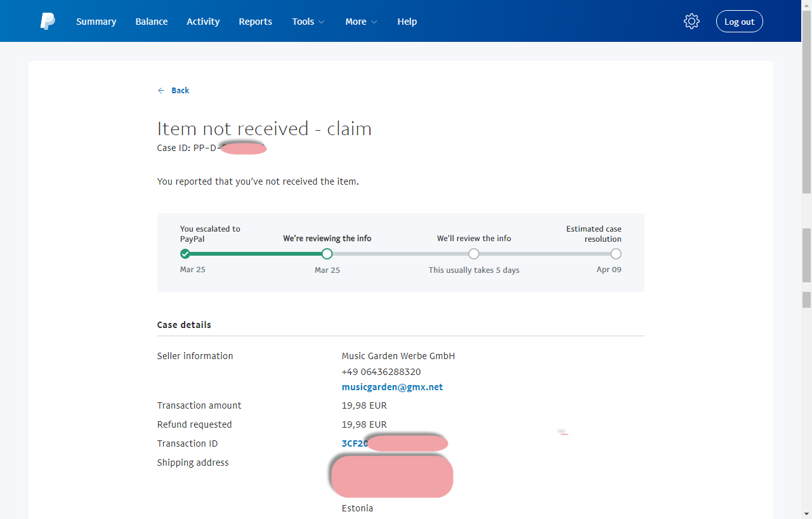Click the 'We're reviewing the info' step marker
The image size is (812, 519).
327,254
